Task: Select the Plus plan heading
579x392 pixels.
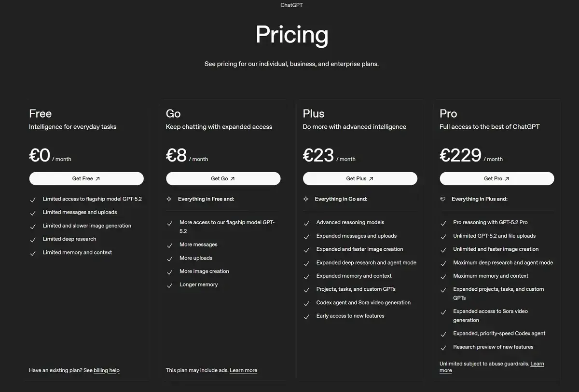Action: (x=313, y=114)
